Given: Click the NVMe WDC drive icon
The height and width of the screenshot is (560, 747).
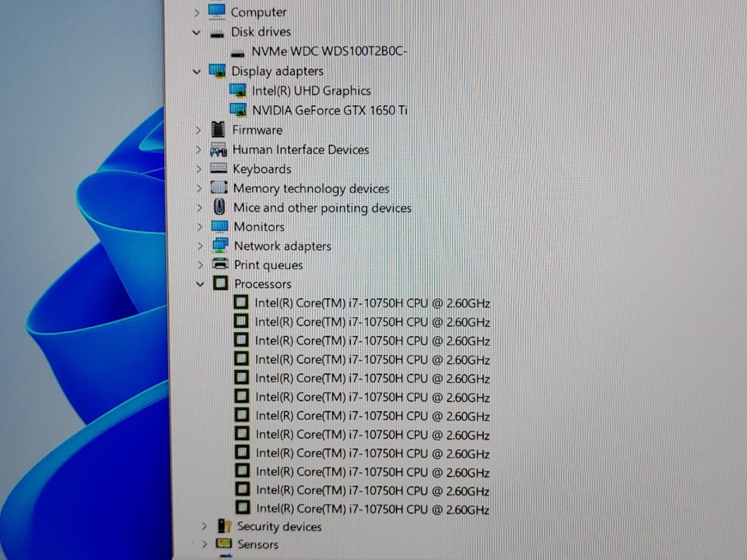Looking at the screenshot, I should tap(238, 54).
